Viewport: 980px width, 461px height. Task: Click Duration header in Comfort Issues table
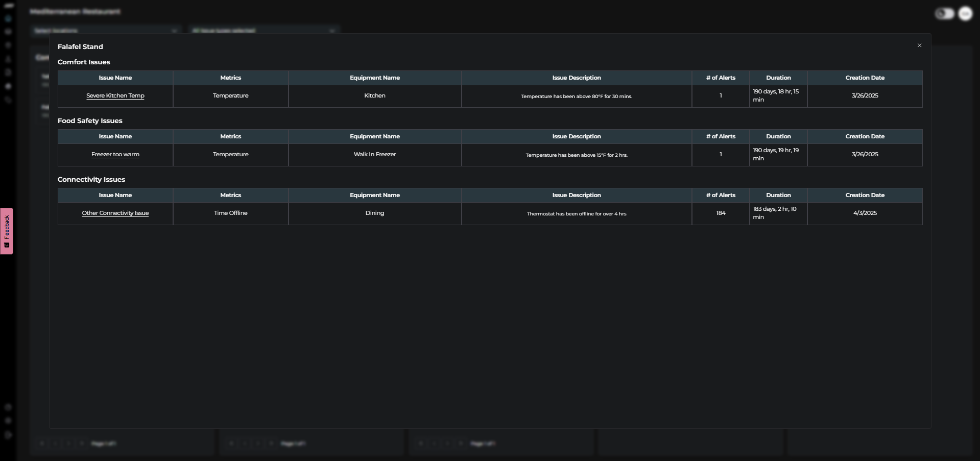(778, 78)
